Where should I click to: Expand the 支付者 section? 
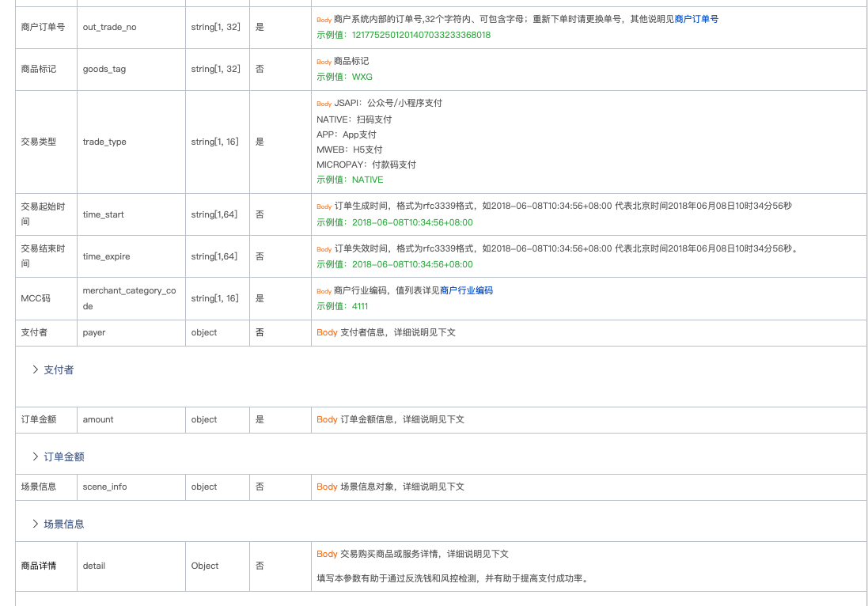pyautogui.click(x=53, y=369)
